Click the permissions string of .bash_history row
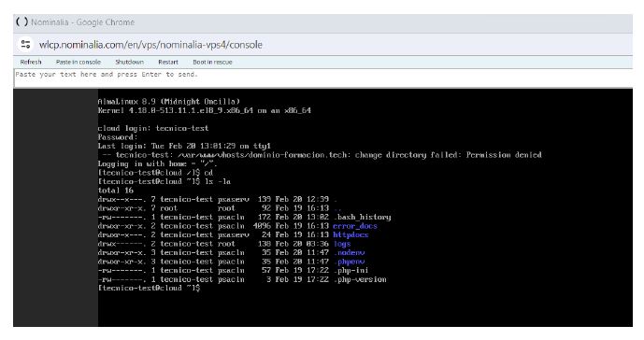Screen dimensions: 644x340 (x=122, y=217)
